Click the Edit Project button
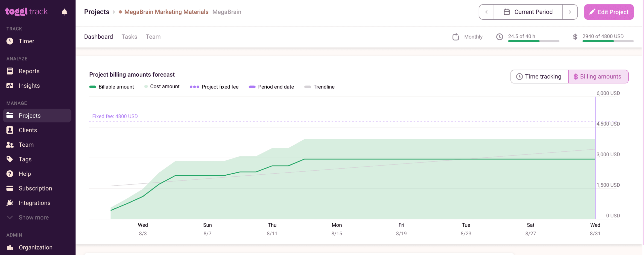The height and width of the screenshot is (255, 644). click(x=609, y=12)
